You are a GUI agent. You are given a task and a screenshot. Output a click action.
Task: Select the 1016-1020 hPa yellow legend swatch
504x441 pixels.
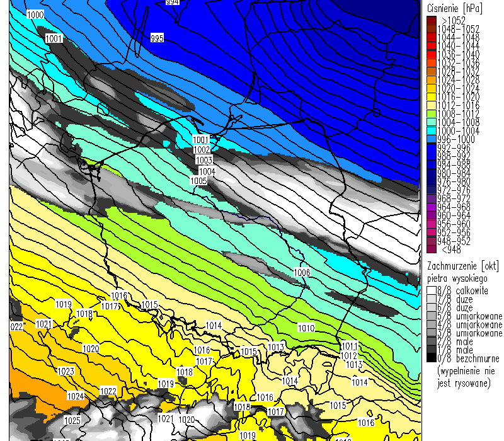click(x=432, y=97)
